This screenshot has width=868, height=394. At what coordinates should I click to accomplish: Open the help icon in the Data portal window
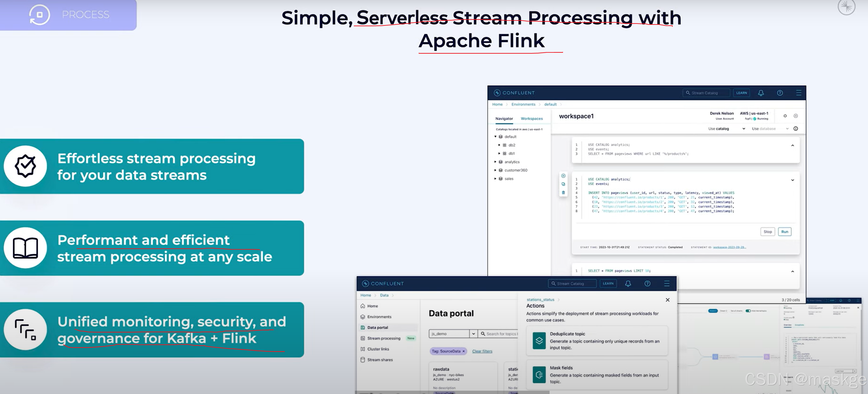(647, 284)
